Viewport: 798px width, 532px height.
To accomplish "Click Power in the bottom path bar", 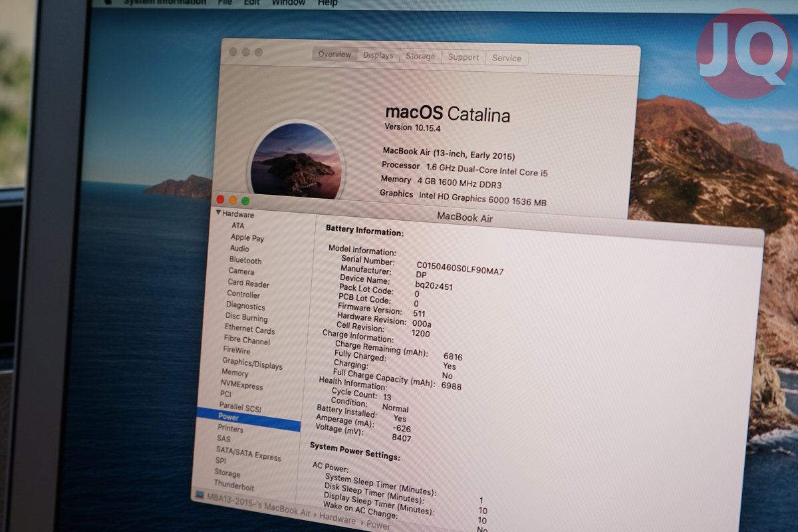I will (x=378, y=525).
